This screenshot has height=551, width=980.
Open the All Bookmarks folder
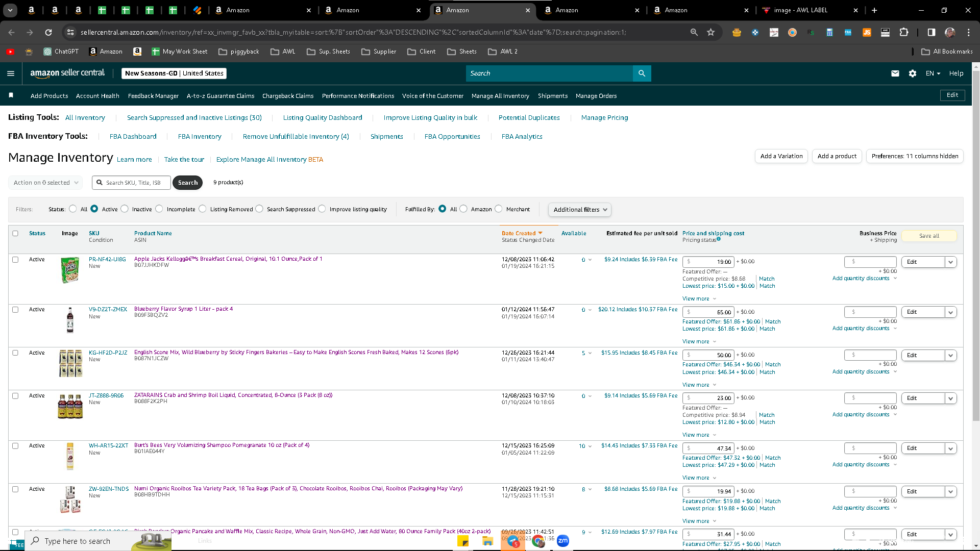tap(947, 52)
